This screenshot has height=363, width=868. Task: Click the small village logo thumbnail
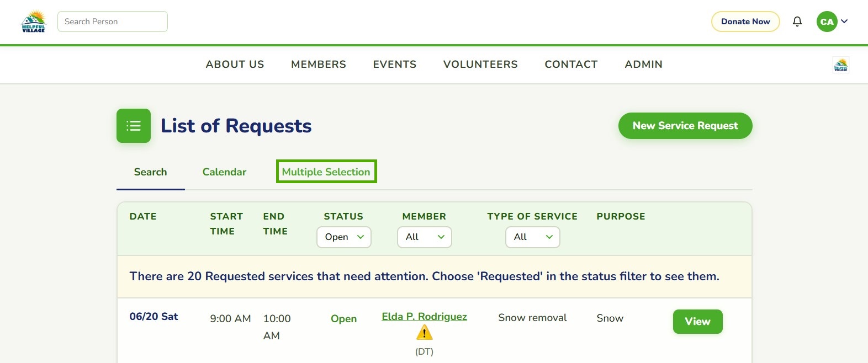pos(840,65)
